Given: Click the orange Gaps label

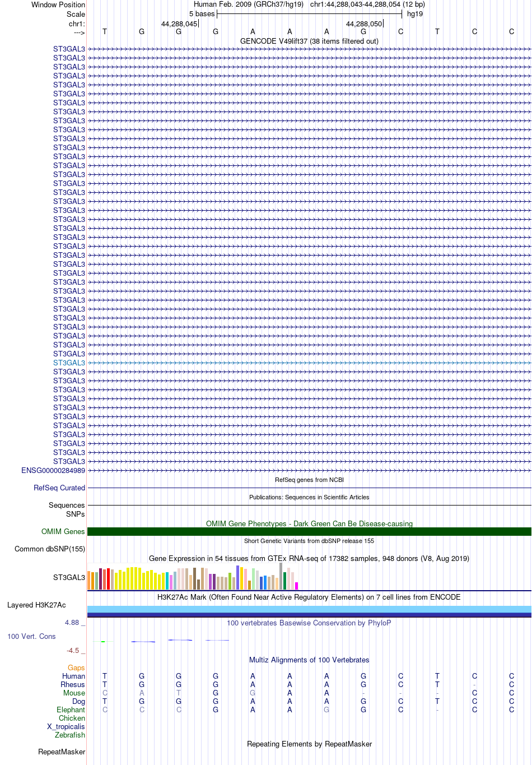Looking at the screenshot, I should 76,667.
